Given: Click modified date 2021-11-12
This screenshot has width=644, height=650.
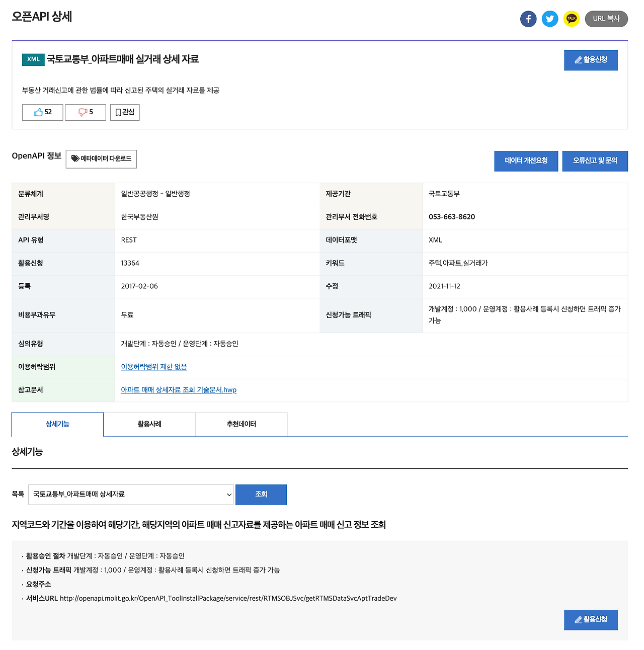Looking at the screenshot, I should point(444,286).
